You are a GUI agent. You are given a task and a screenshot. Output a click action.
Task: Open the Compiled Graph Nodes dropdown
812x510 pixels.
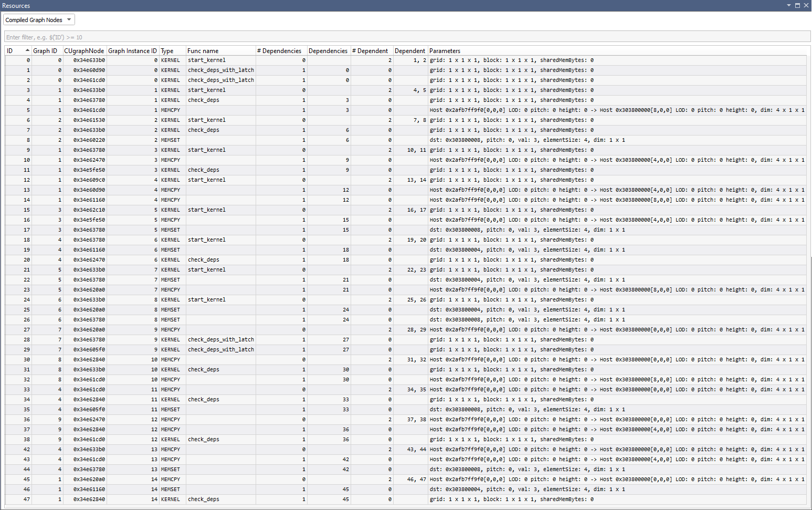39,20
